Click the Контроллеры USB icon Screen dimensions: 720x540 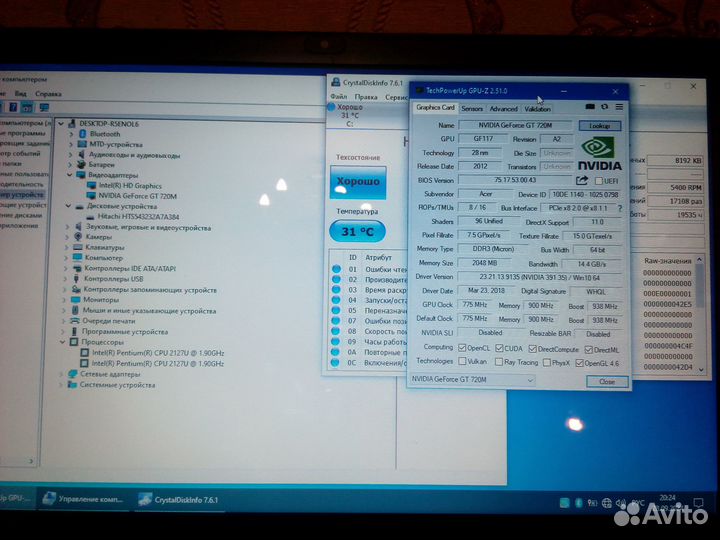tap(76, 278)
